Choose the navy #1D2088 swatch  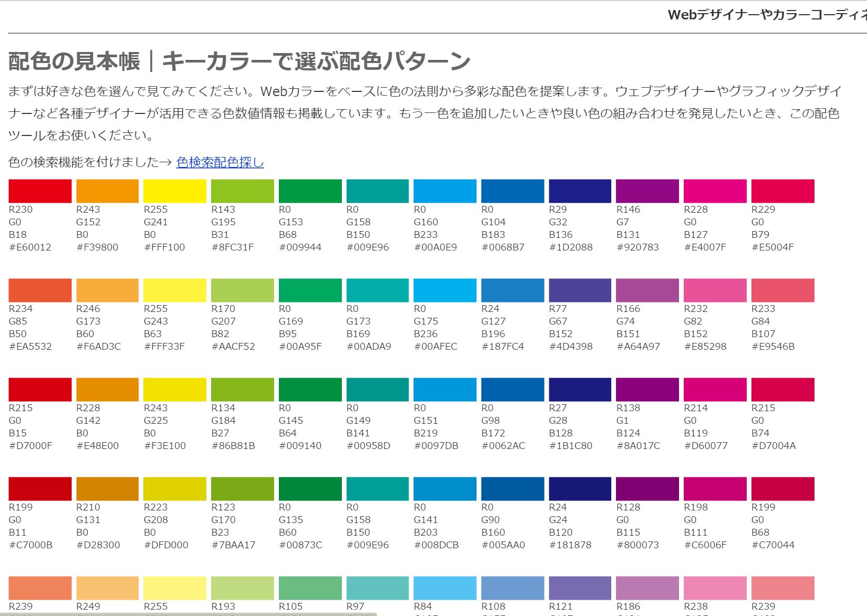pos(580,191)
